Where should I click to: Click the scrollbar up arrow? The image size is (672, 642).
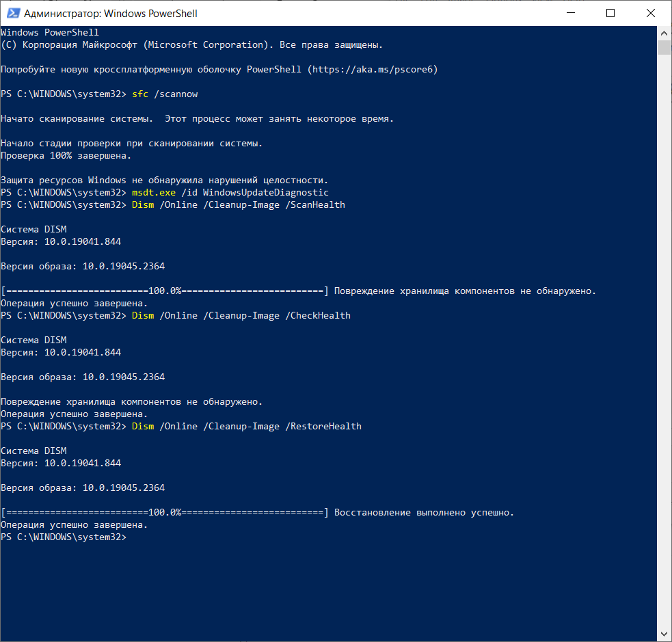662,31
